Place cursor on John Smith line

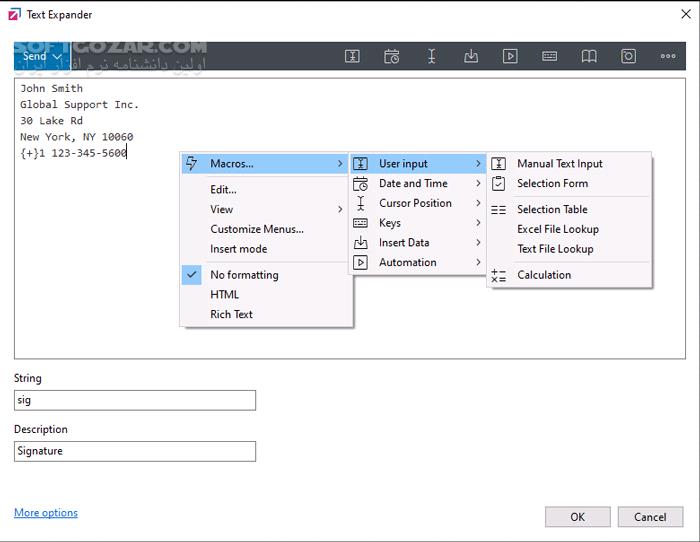tap(51, 88)
